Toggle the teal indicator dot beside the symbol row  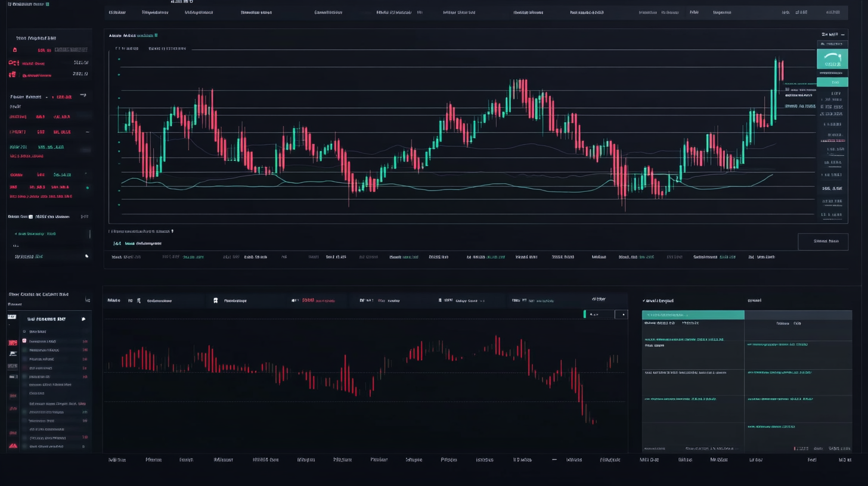point(86,188)
